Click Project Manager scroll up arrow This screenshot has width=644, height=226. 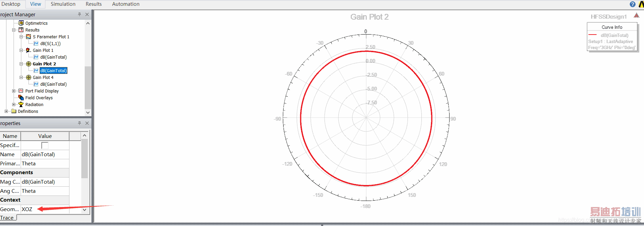click(88, 23)
